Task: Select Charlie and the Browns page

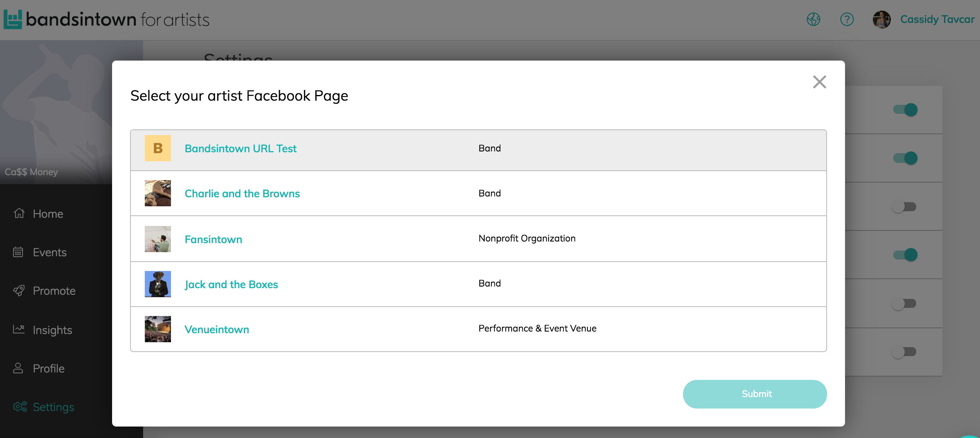Action: tap(479, 193)
